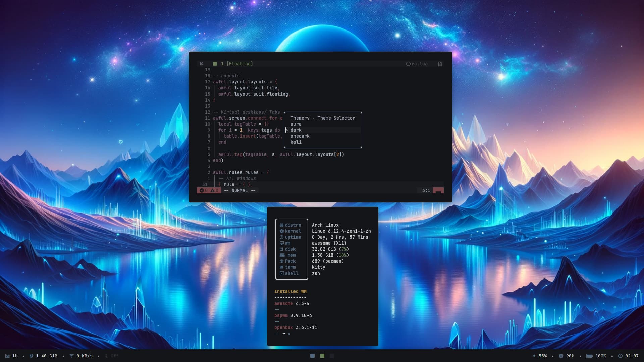Click the green square buffer indicator beside Floating
The height and width of the screenshot is (362, 644).
coord(215,64)
